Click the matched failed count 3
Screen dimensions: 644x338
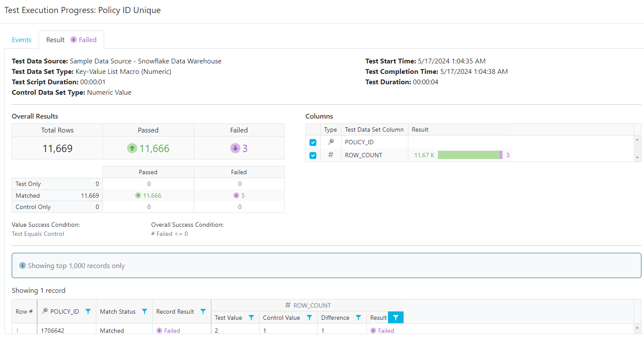coord(243,196)
